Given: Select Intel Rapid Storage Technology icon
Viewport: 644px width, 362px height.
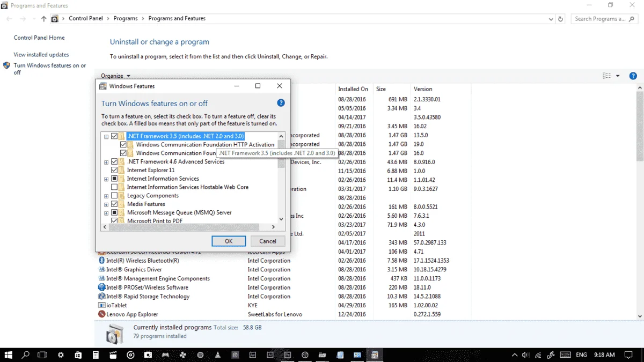Looking at the screenshot, I should 101,297.
